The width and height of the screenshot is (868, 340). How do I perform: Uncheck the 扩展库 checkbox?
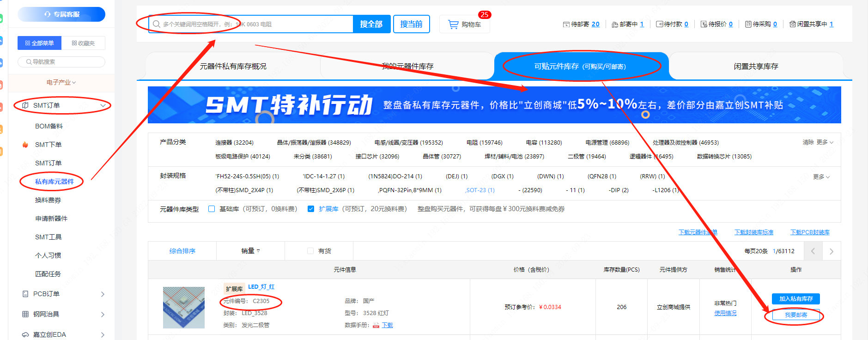click(x=311, y=209)
